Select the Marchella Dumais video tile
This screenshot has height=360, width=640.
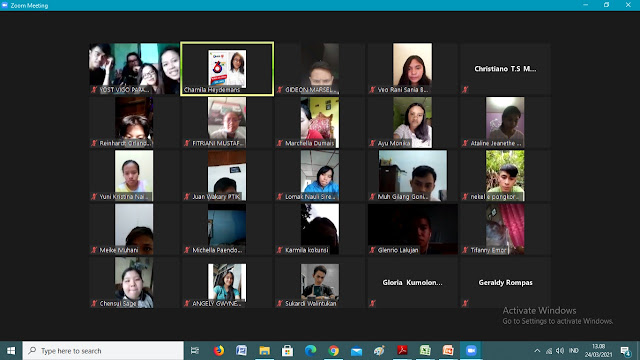(320, 122)
